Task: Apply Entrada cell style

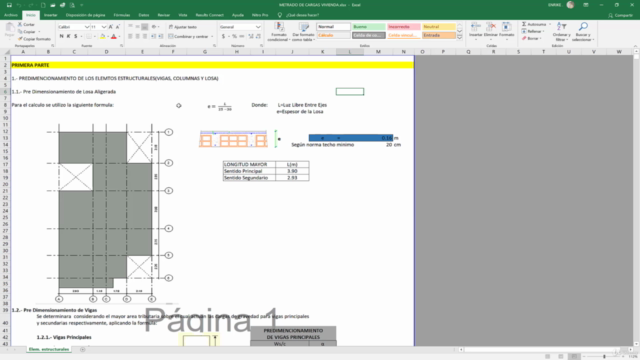Action: [x=439, y=35]
